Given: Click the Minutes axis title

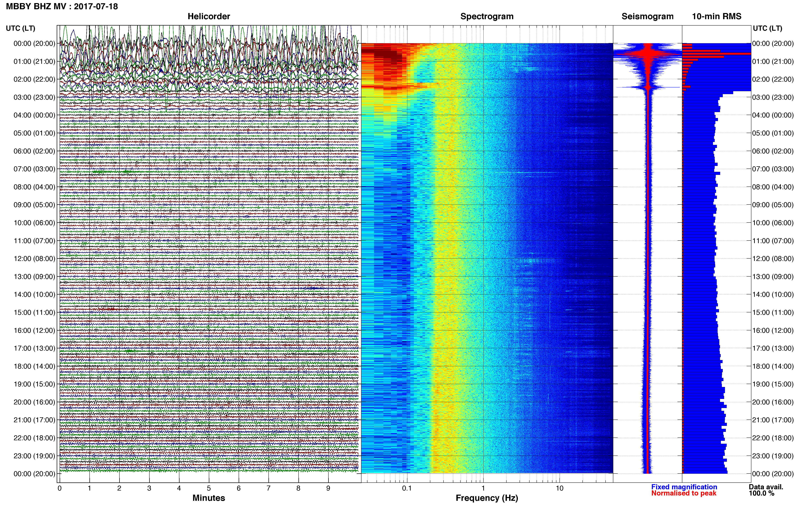Looking at the screenshot, I should [x=208, y=498].
